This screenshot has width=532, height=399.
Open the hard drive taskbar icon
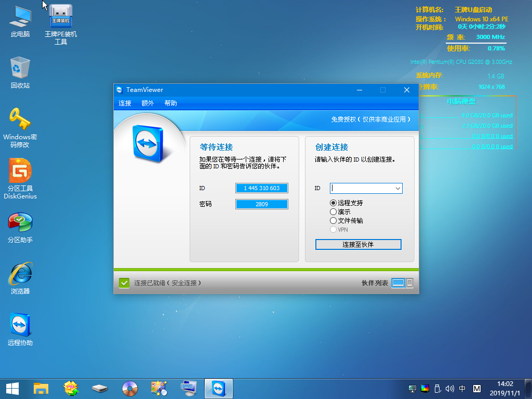click(x=100, y=389)
